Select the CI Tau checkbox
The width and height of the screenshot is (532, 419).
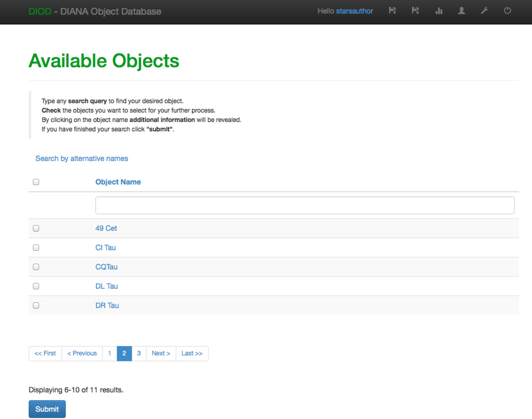click(x=36, y=248)
